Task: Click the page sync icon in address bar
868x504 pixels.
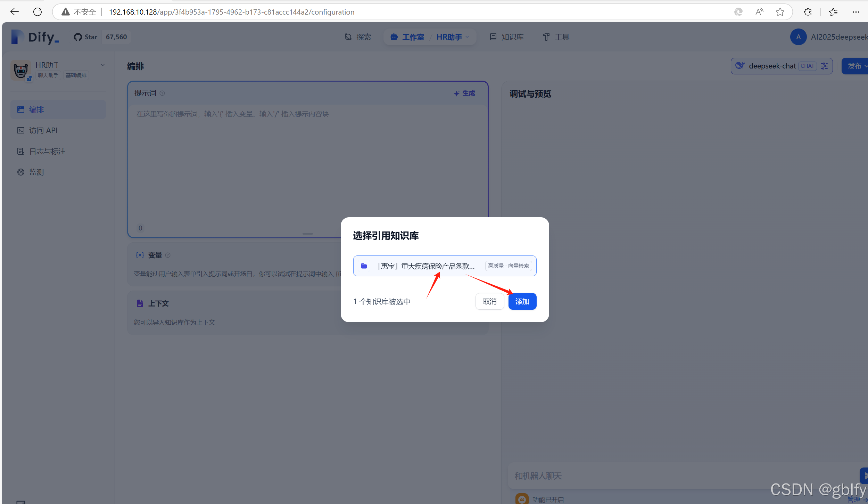Action: coord(738,12)
